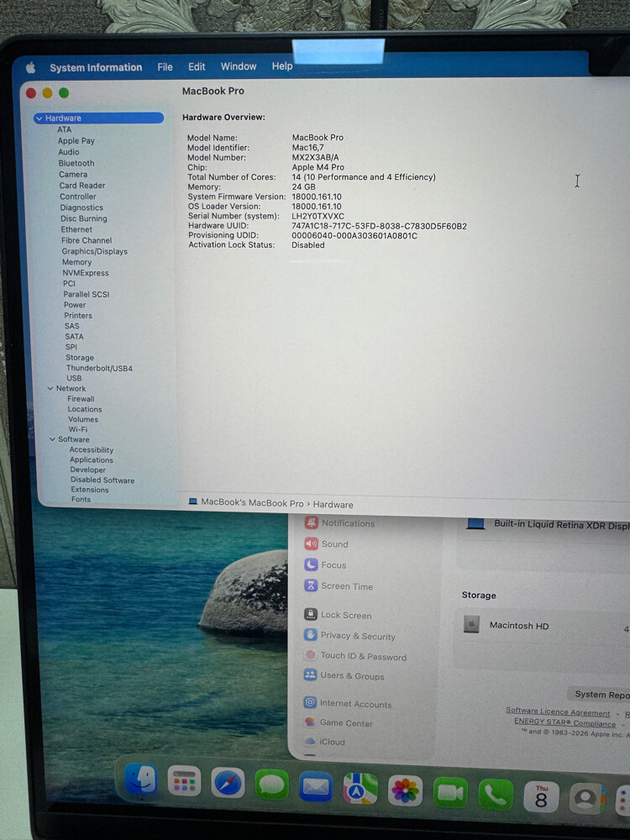Select Thunderbolt/USB4 in the sidebar

99,368
